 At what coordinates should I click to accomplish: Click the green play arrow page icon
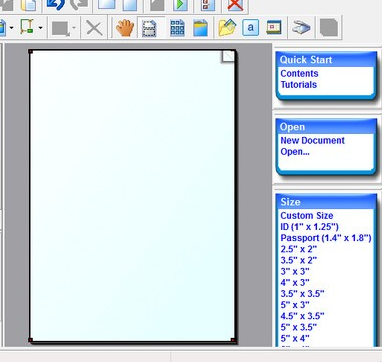180,5
